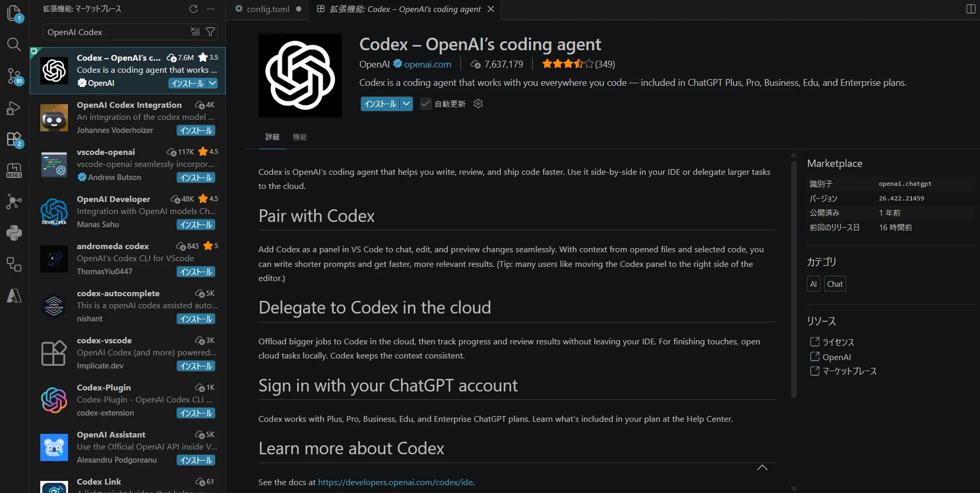Open the developers.openai.com/codex/ide docs link

click(395, 482)
